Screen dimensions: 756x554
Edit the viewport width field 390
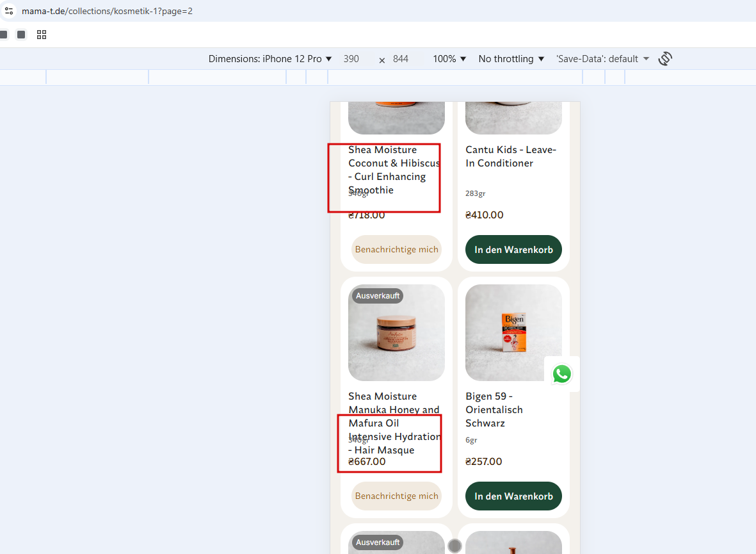tap(351, 59)
